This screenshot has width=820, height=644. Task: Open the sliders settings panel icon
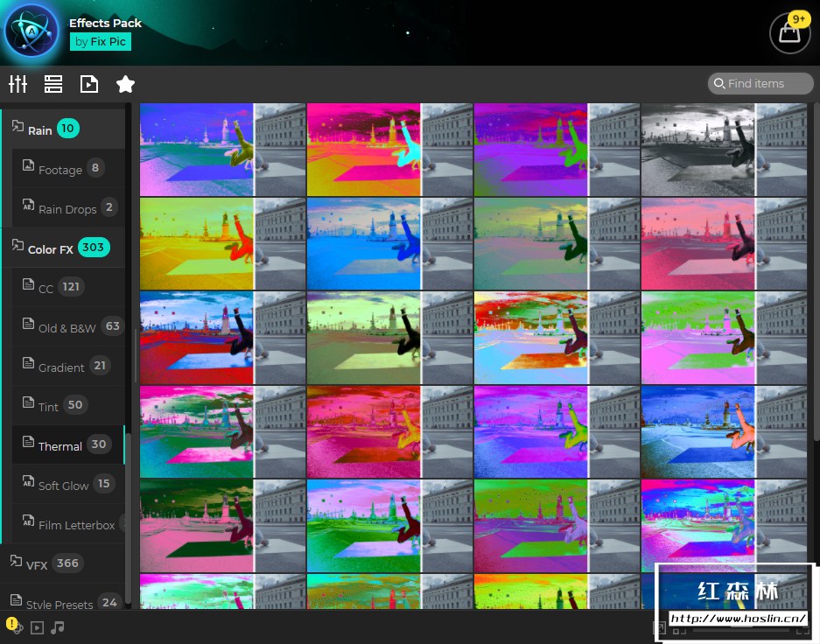coord(18,84)
